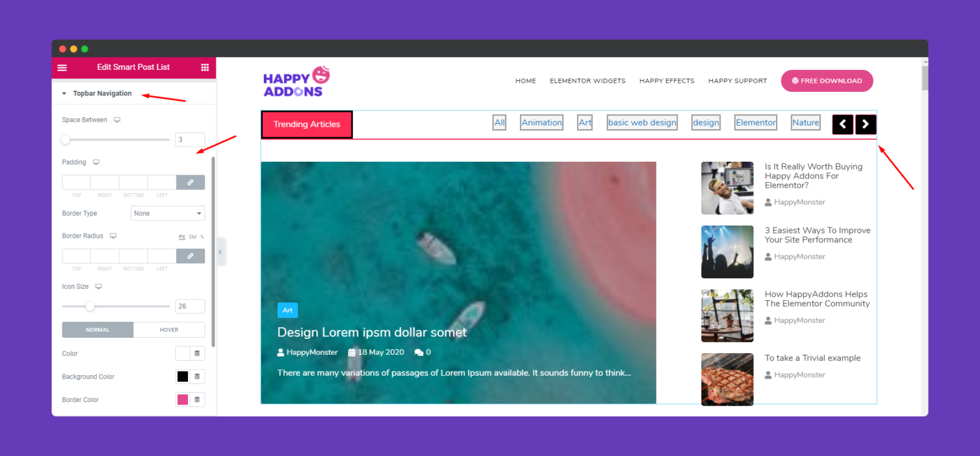Open the How HappyAddons Helps post thumbnail
Image resolution: width=980 pixels, height=456 pixels.
click(x=727, y=316)
